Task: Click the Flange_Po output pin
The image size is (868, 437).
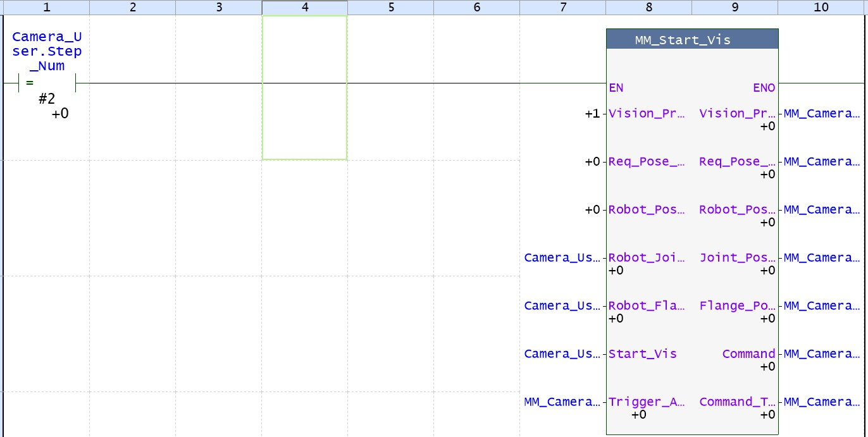Action: (x=737, y=306)
